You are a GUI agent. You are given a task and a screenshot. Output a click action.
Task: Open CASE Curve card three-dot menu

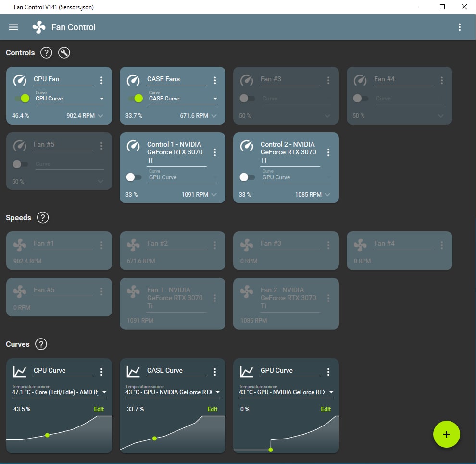[x=215, y=372]
